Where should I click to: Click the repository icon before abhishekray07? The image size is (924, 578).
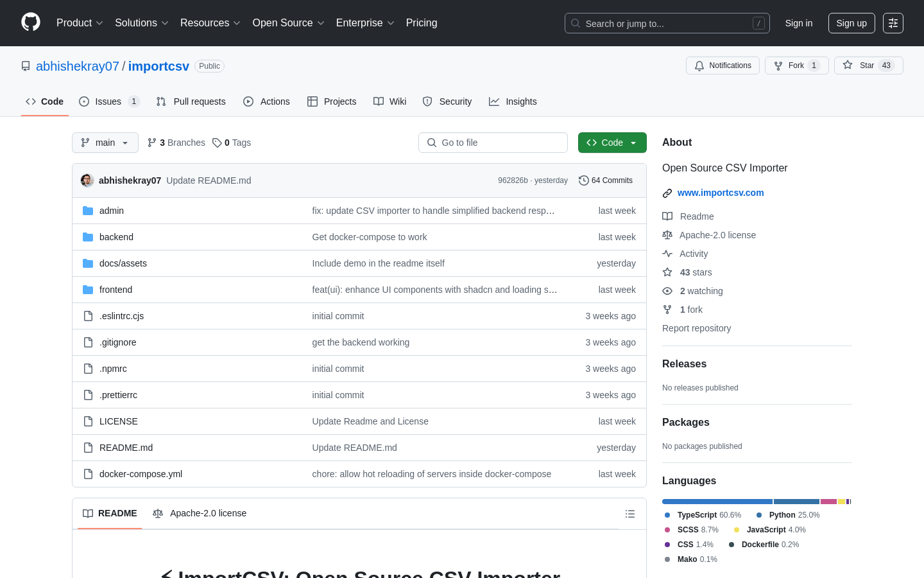pyautogui.click(x=26, y=66)
